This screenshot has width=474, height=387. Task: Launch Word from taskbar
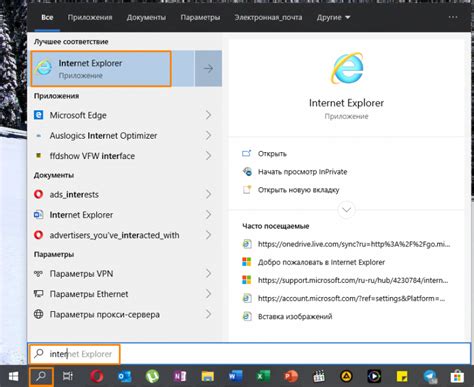click(x=235, y=377)
